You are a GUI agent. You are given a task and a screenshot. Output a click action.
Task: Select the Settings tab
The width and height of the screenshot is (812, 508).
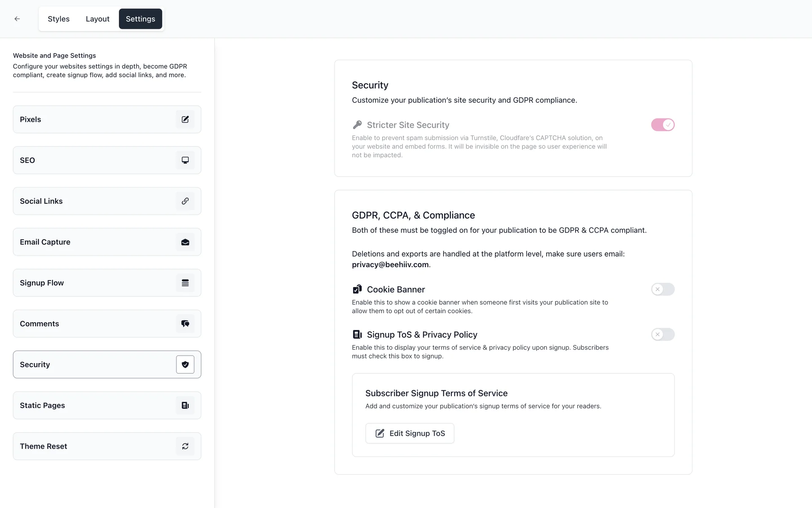click(140, 19)
